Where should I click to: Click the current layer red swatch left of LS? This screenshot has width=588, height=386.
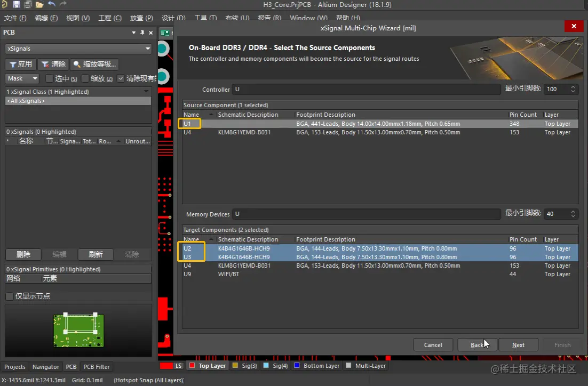click(x=166, y=366)
